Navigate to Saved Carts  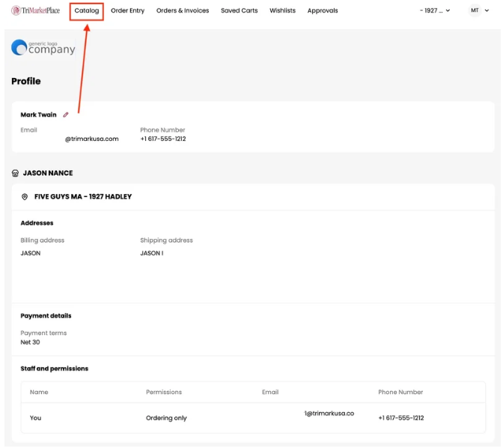coord(239,10)
